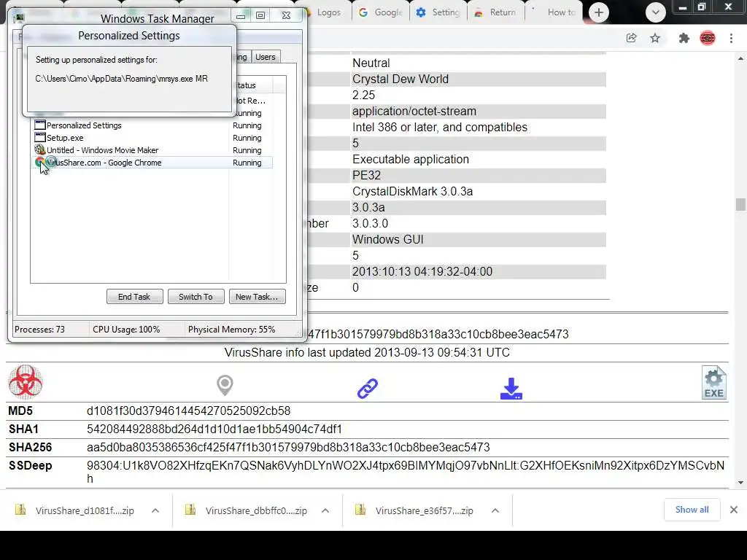Click the grey map pin icon
The height and width of the screenshot is (560, 747).
[x=225, y=385]
